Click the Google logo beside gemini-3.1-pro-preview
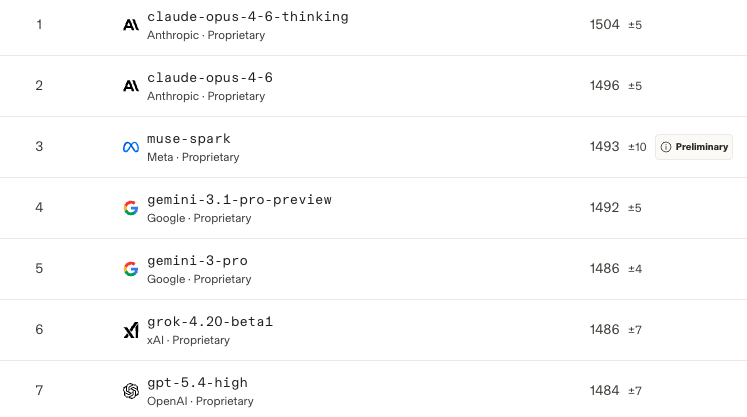This screenshot has height=417, width=747. (130, 208)
